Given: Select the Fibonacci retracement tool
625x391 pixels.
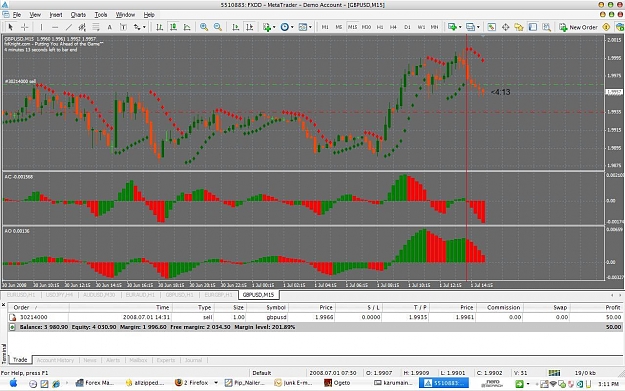Looking at the screenshot, I should 96,27.
